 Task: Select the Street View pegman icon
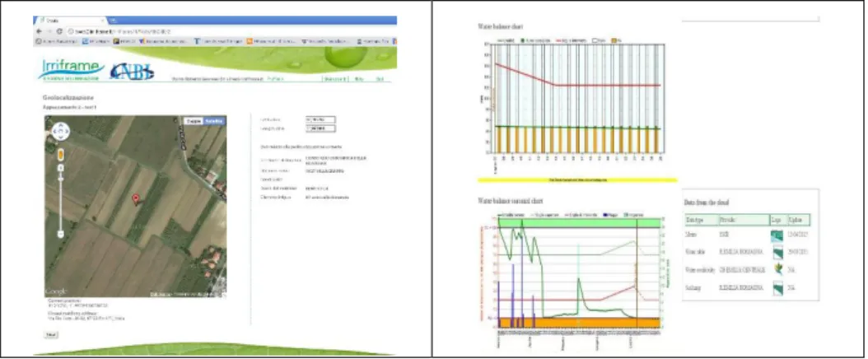(60, 154)
